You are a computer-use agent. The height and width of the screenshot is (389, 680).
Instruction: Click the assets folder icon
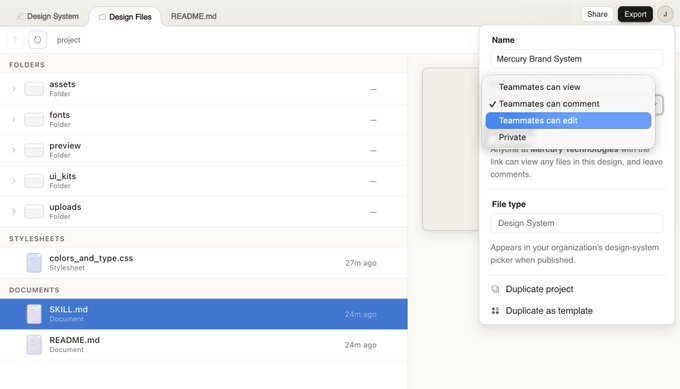click(34, 89)
